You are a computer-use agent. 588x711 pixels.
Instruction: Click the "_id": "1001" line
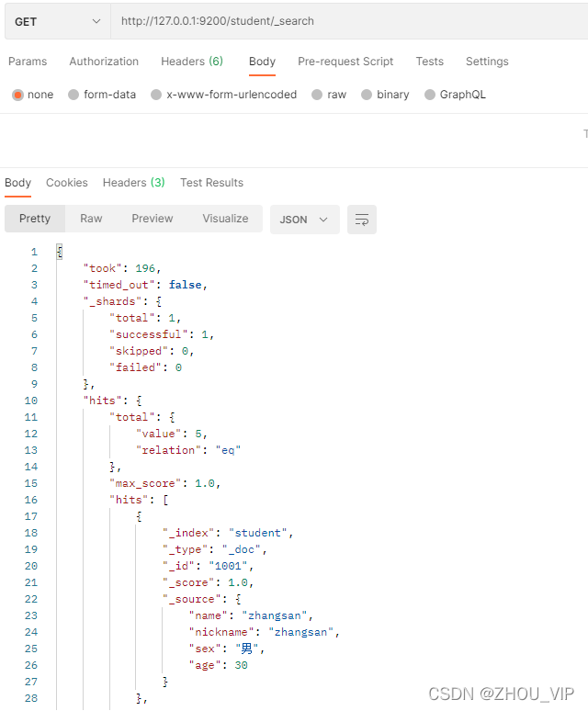pyautogui.click(x=208, y=567)
